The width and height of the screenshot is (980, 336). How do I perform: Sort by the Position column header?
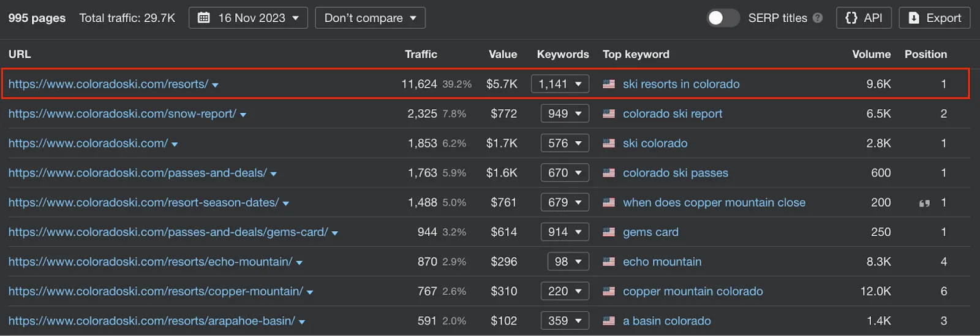tap(925, 54)
